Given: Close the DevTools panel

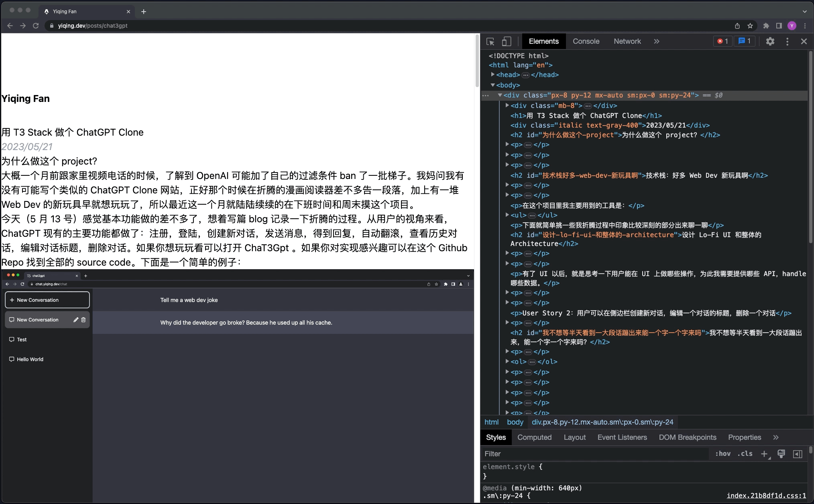Looking at the screenshot, I should pyautogui.click(x=804, y=41).
